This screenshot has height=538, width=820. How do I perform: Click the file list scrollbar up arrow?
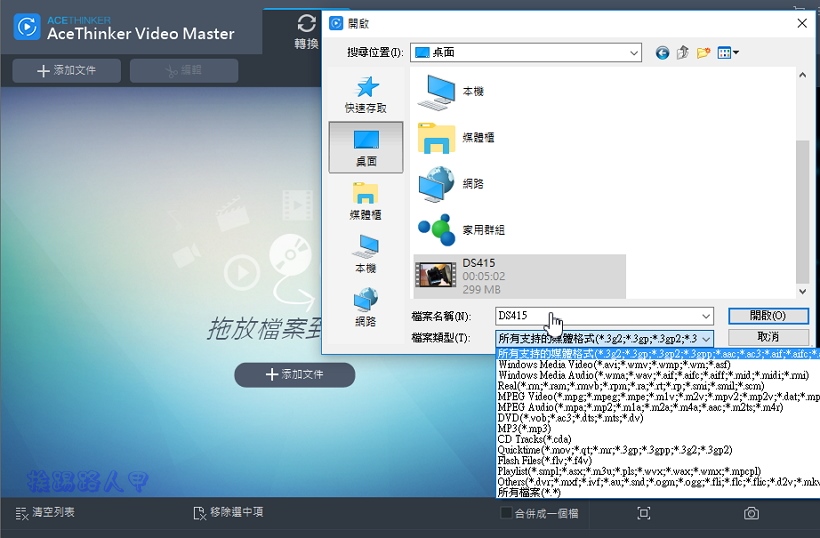pyautogui.click(x=802, y=75)
